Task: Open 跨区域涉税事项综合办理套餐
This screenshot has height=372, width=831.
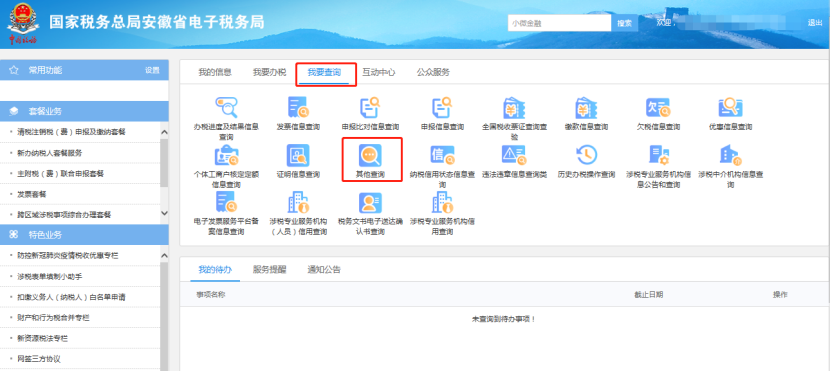Action: click(64, 215)
